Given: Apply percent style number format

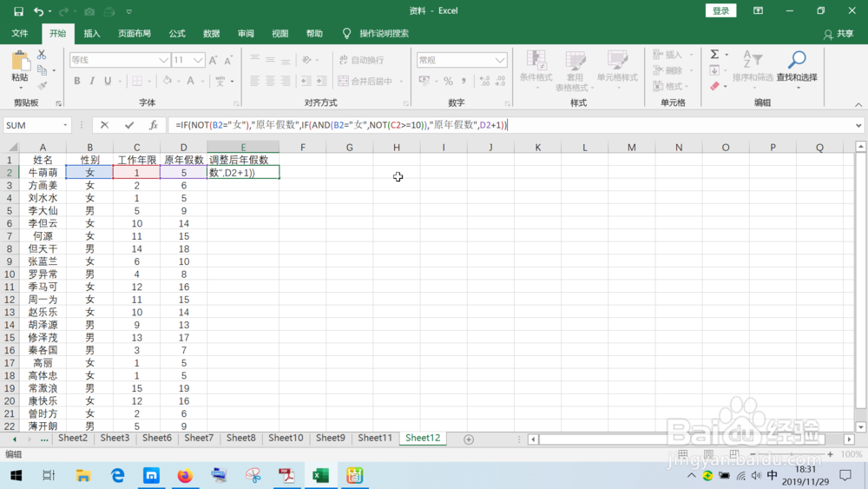Looking at the screenshot, I should pos(448,82).
